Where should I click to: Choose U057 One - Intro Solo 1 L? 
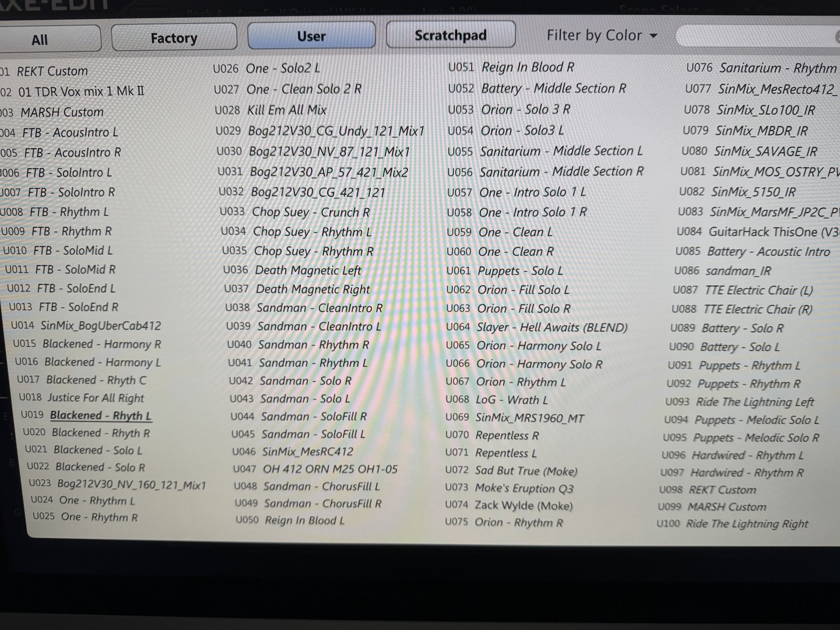(517, 193)
